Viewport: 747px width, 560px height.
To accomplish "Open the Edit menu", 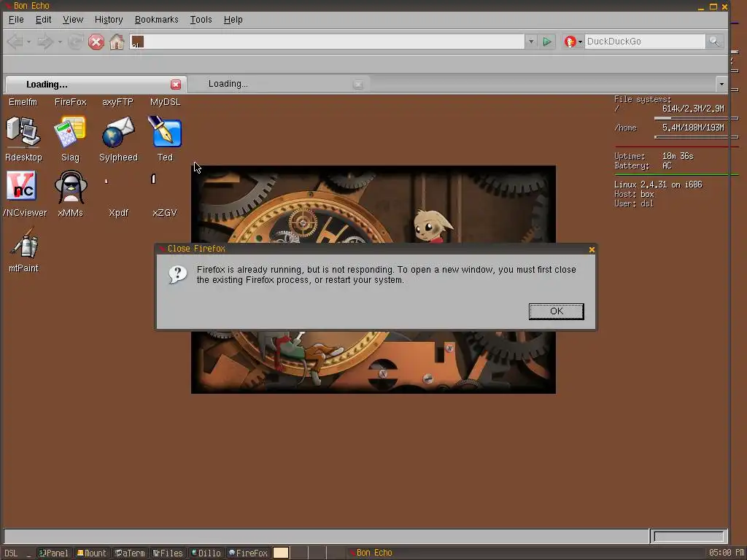I will (43, 20).
